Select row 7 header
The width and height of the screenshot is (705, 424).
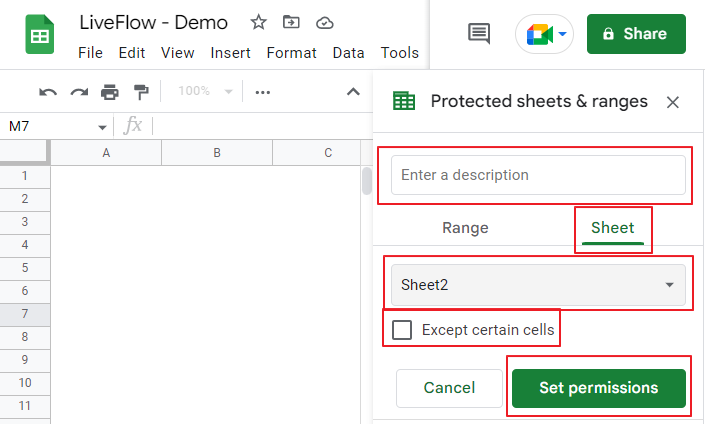tap(25, 314)
